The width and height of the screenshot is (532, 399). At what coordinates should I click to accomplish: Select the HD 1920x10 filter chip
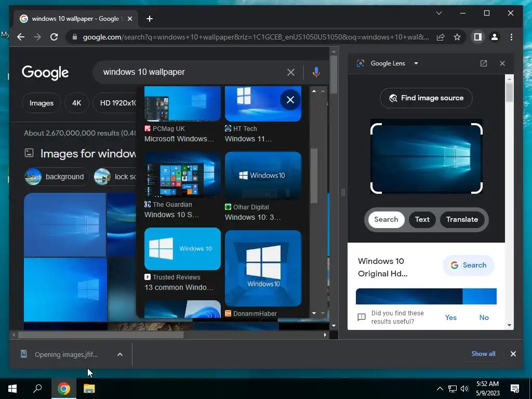[115, 103]
